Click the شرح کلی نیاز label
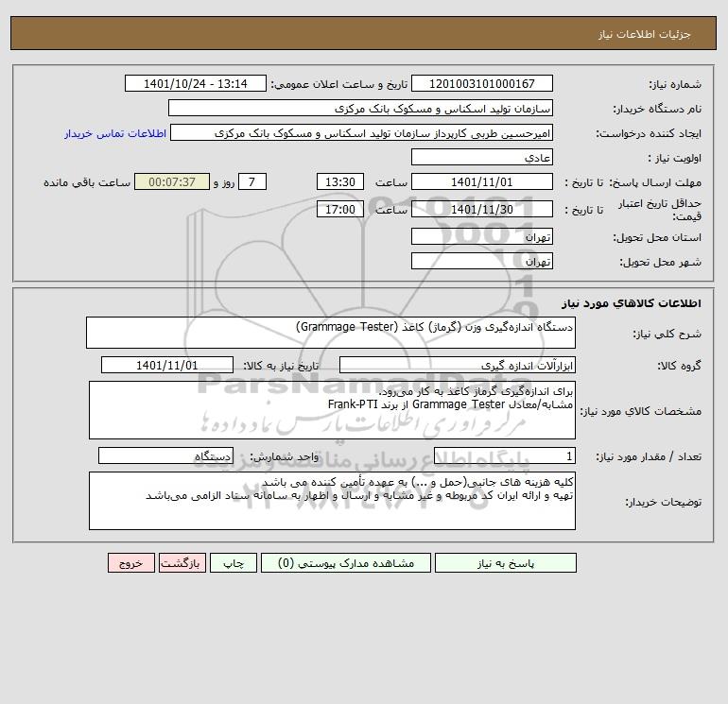This screenshot has width=728, height=704. click(x=667, y=335)
